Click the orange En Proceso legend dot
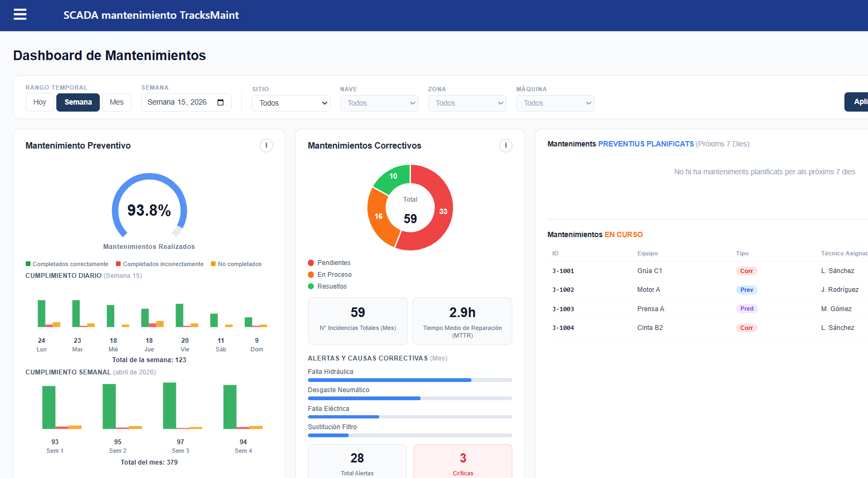 point(311,275)
